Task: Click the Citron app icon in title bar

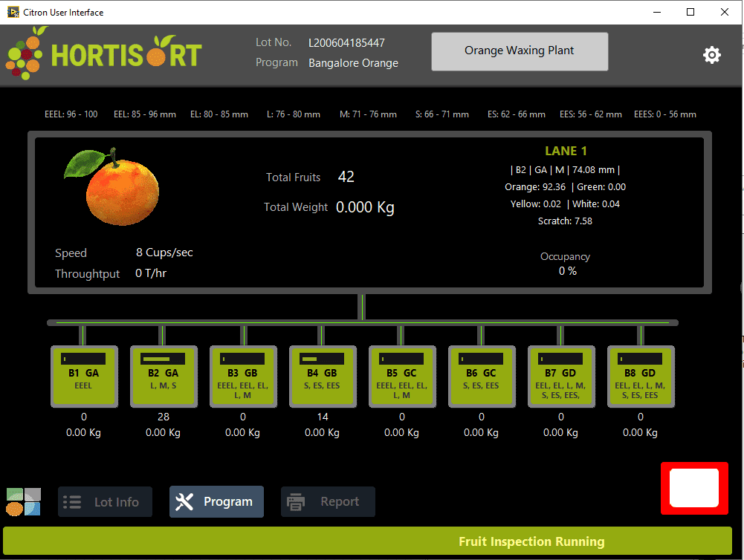Action: pos(13,12)
